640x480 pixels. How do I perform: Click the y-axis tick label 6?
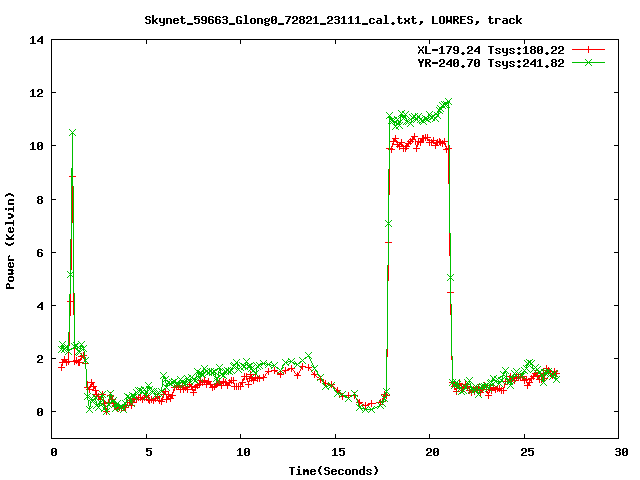pyautogui.click(x=40, y=253)
